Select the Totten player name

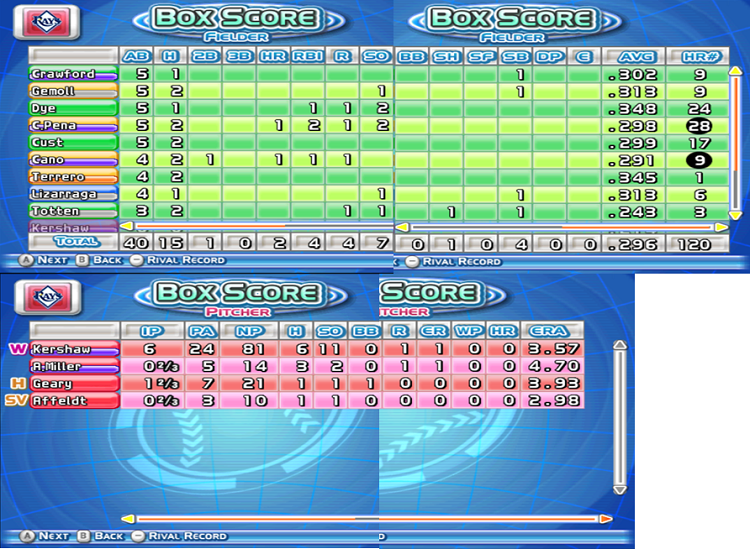coord(74,211)
